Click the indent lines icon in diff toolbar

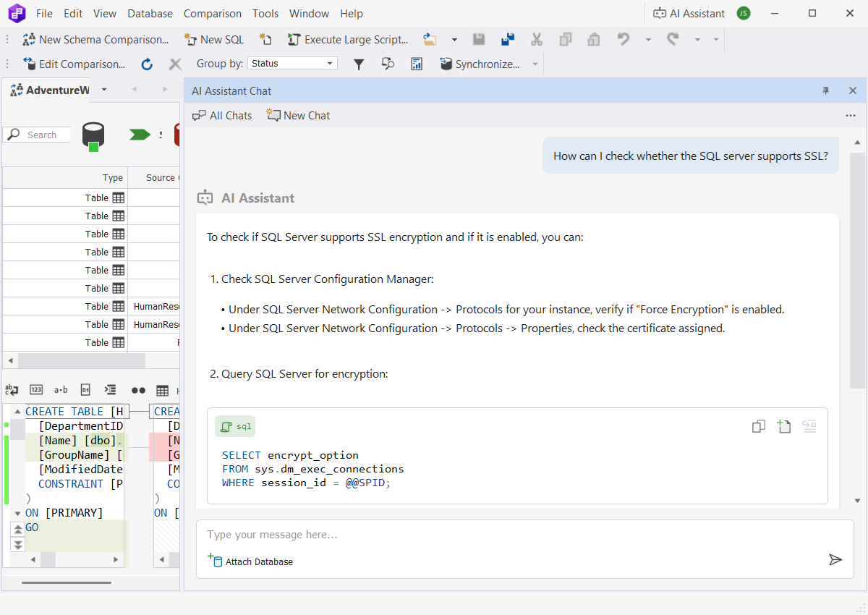click(x=110, y=390)
